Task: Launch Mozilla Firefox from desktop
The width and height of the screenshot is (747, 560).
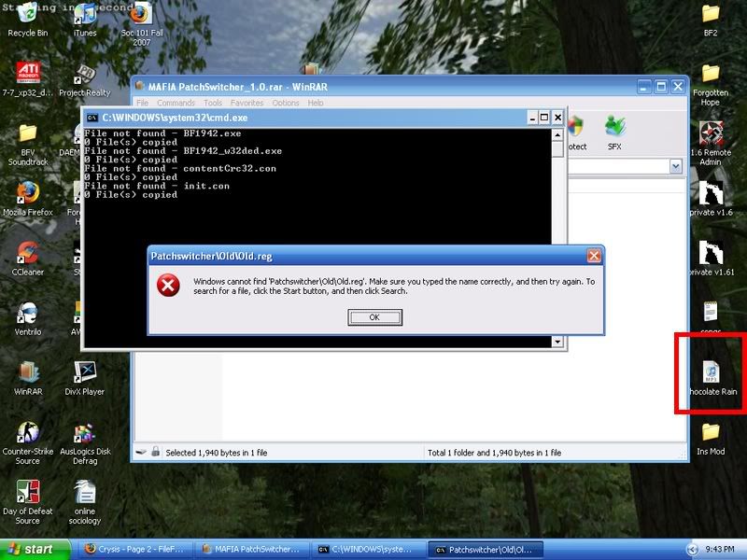Action: pos(27,194)
